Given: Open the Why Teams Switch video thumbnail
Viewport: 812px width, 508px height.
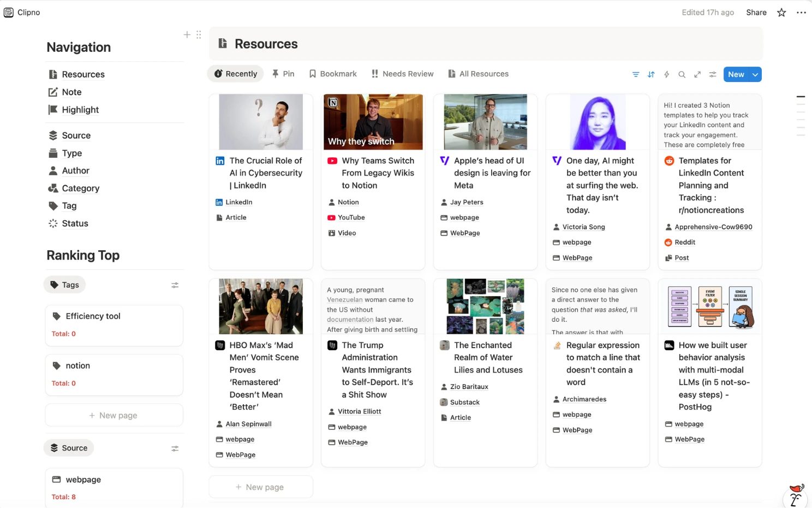Looking at the screenshot, I should point(373,122).
